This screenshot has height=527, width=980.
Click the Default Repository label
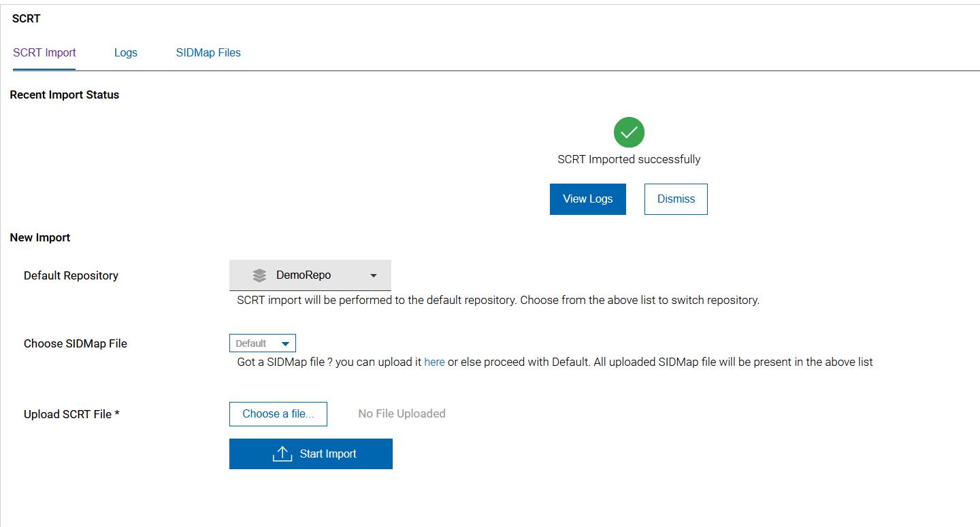pyautogui.click(x=71, y=275)
